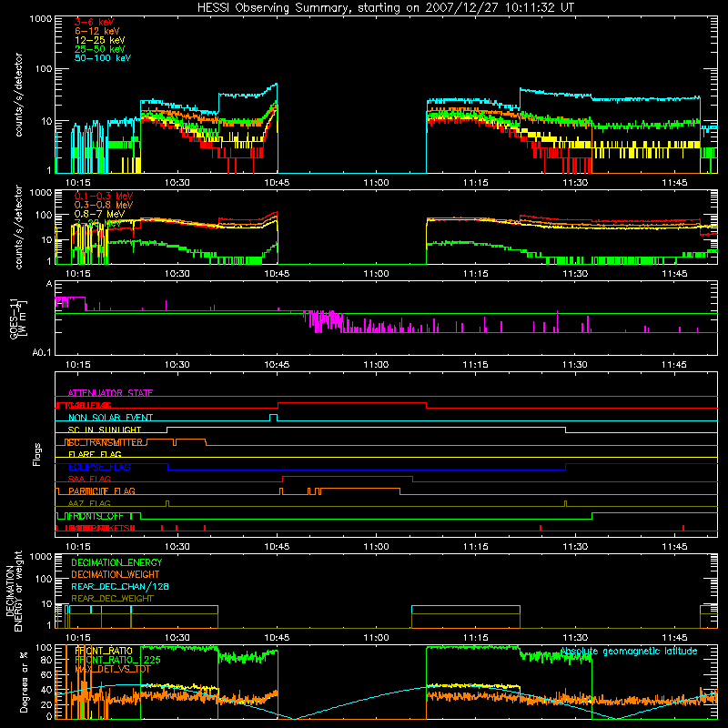Screen dimensions: 728x728
Task: Click the 10:45 time tick under the GOES panel
Action: pyautogui.click(x=277, y=365)
